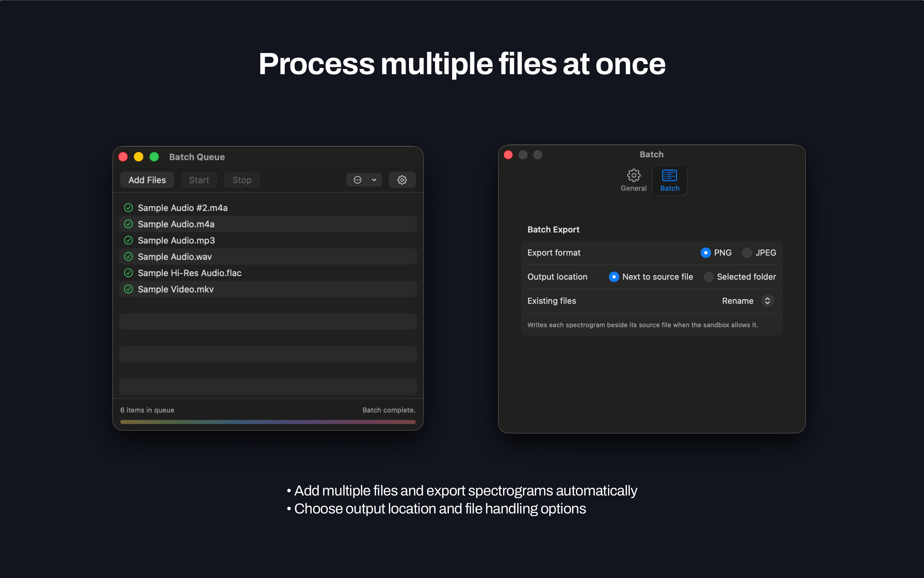Expand the chevron next to ellipsis button
Image resolution: width=924 pixels, height=578 pixels.
[374, 180]
